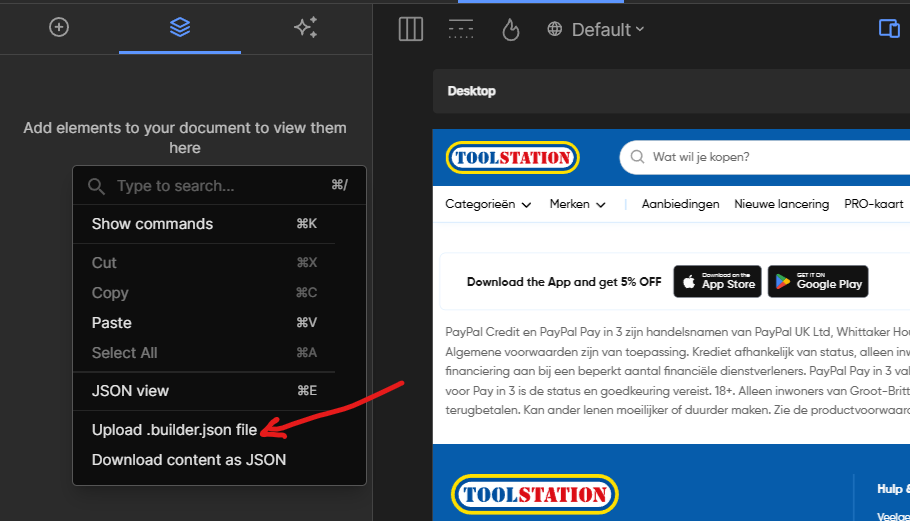Screen dimensions: 910x521
Task: Click the device preview icon at top right
Action: click(x=888, y=29)
